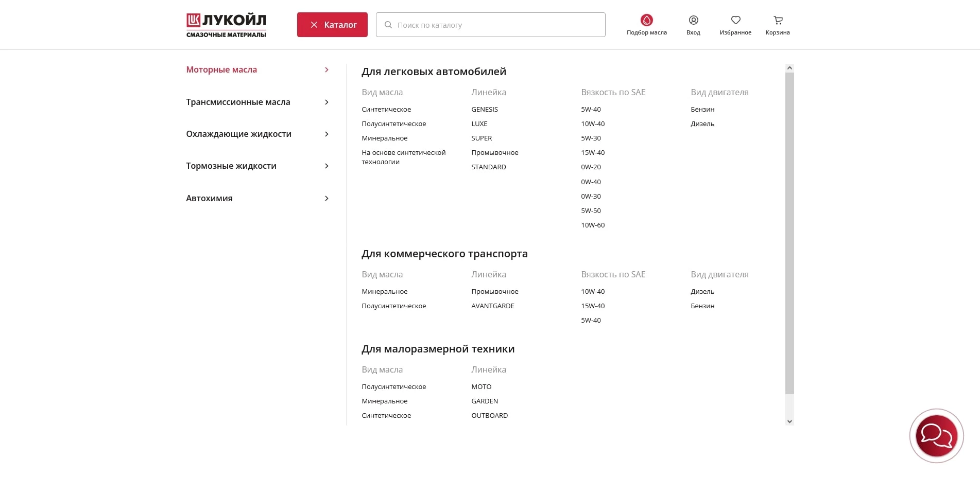The height and width of the screenshot is (477, 980).
Task: Open GENESIS product line link
Action: pos(484,109)
